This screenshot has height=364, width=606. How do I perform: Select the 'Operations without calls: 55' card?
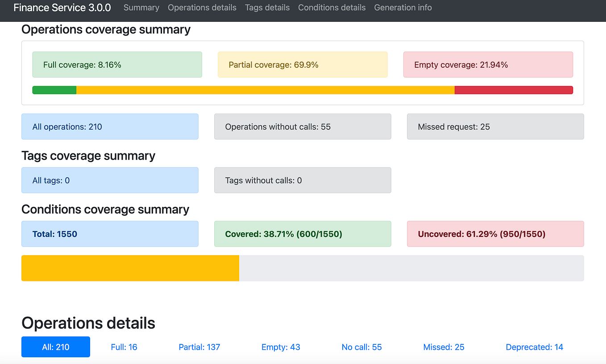coord(303,126)
